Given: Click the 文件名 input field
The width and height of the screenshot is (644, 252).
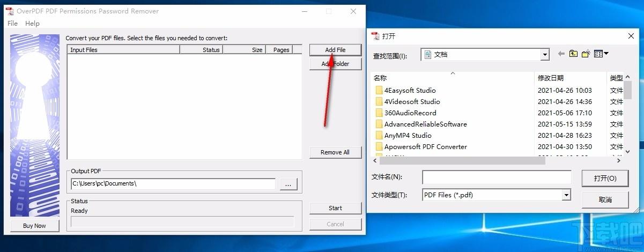Looking at the screenshot, I should tap(497, 177).
